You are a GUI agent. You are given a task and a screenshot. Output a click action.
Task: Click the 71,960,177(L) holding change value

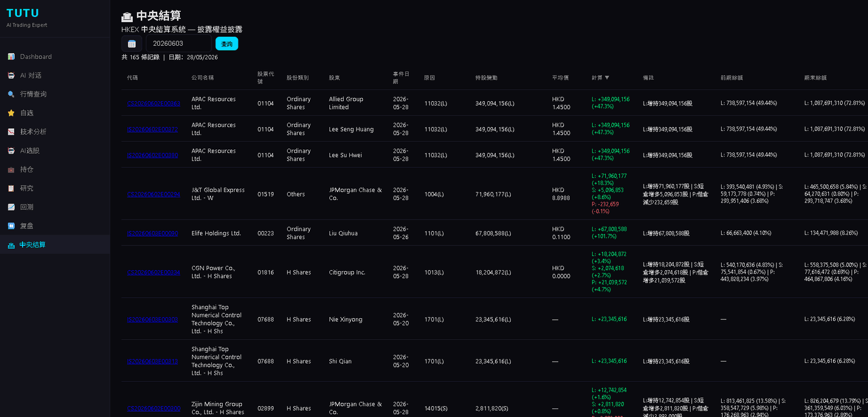point(493,194)
